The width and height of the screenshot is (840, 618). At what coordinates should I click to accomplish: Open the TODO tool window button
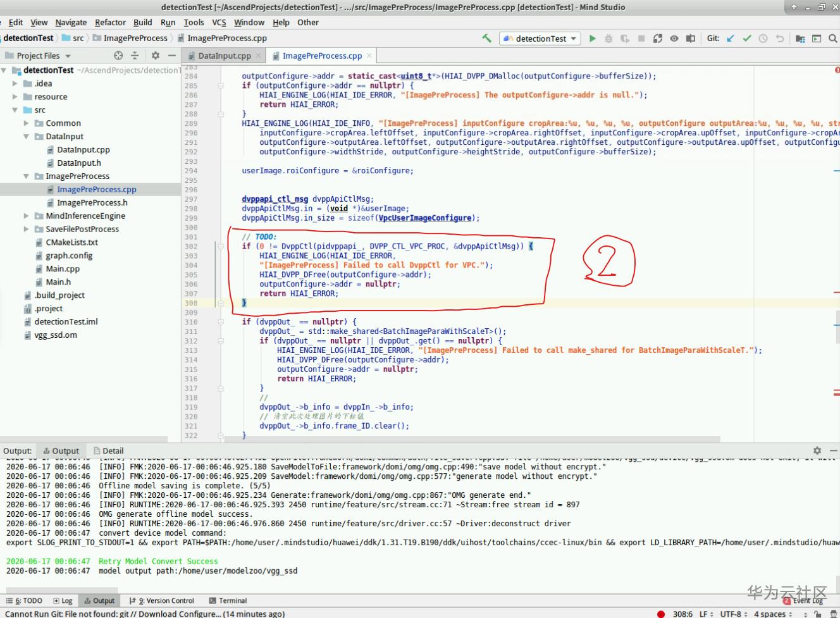(25, 601)
